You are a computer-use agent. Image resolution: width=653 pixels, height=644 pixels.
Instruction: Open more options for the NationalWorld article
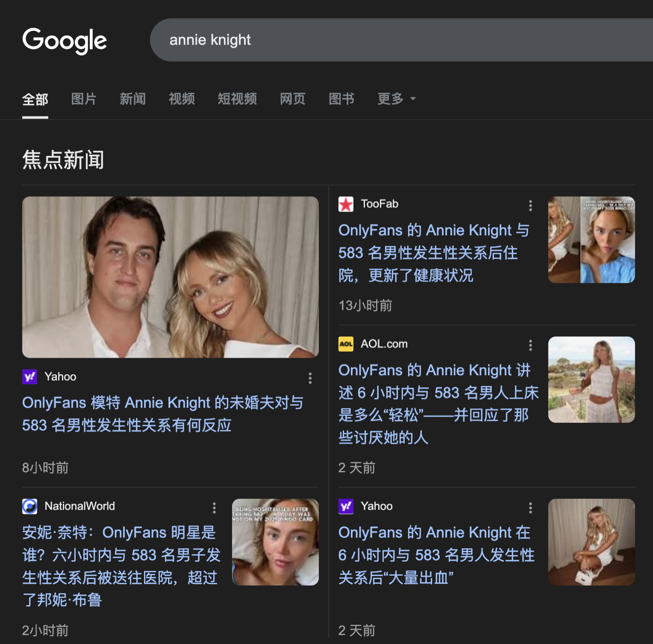click(214, 508)
